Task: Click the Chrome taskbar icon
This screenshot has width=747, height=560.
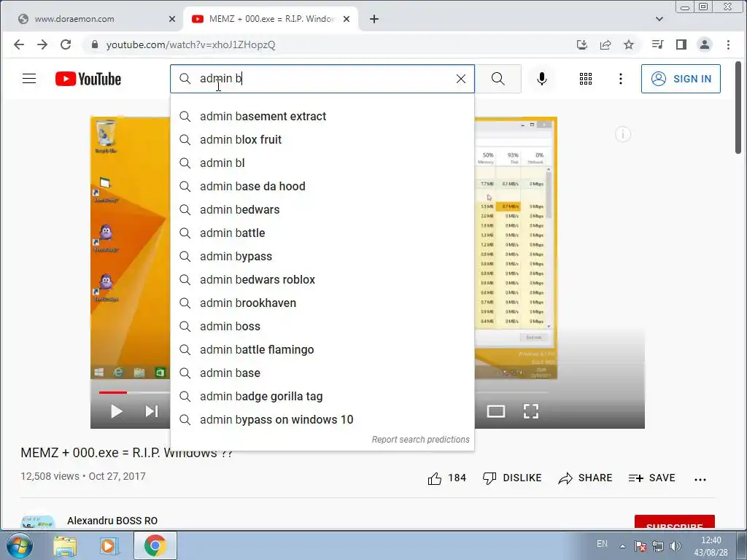Action: (155, 545)
